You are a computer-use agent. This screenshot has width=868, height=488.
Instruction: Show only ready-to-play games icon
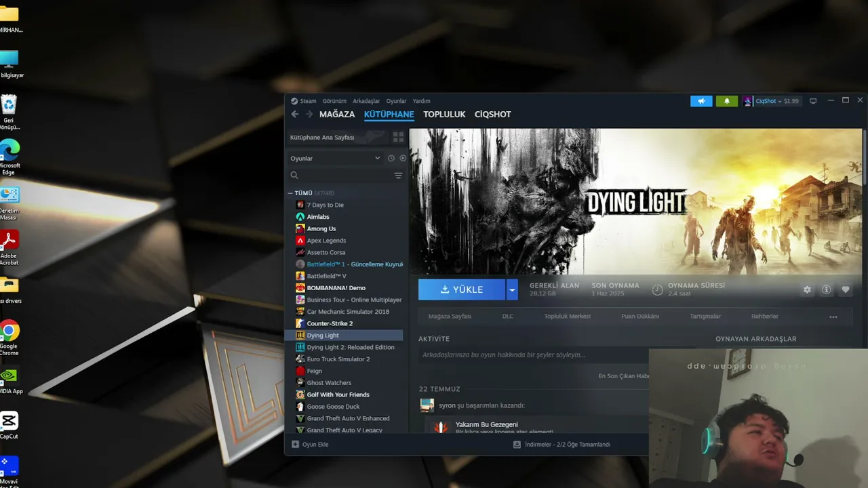tap(403, 158)
